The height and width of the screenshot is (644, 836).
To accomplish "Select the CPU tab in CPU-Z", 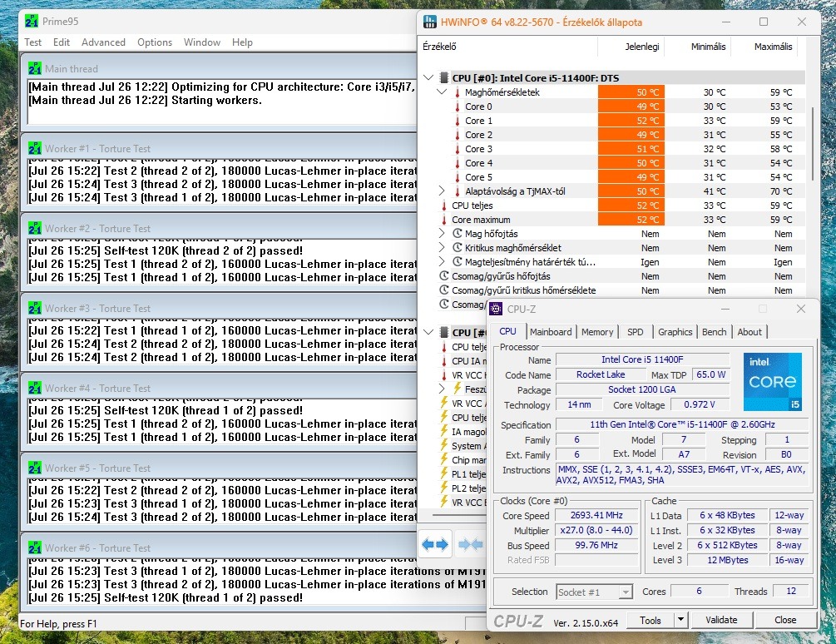I will pos(507,331).
